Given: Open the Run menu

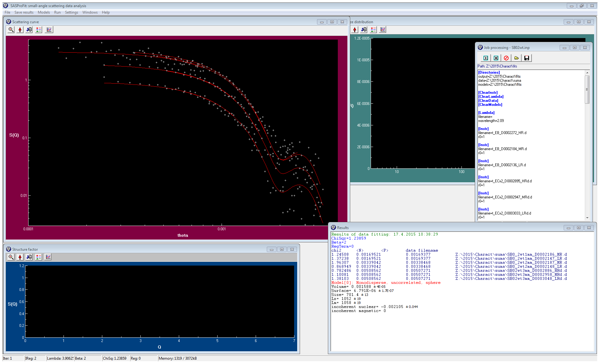Looking at the screenshot, I should (57, 12).
